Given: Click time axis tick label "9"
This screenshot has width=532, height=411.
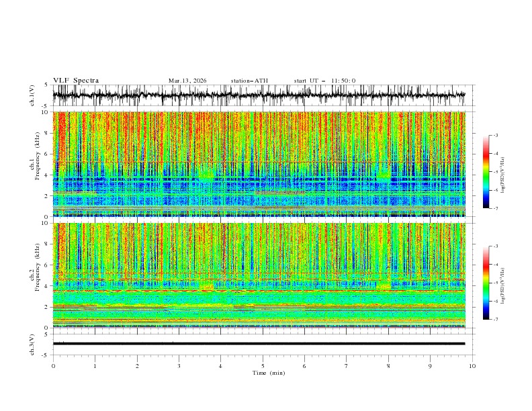Looking at the screenshot, I should 430,366.
